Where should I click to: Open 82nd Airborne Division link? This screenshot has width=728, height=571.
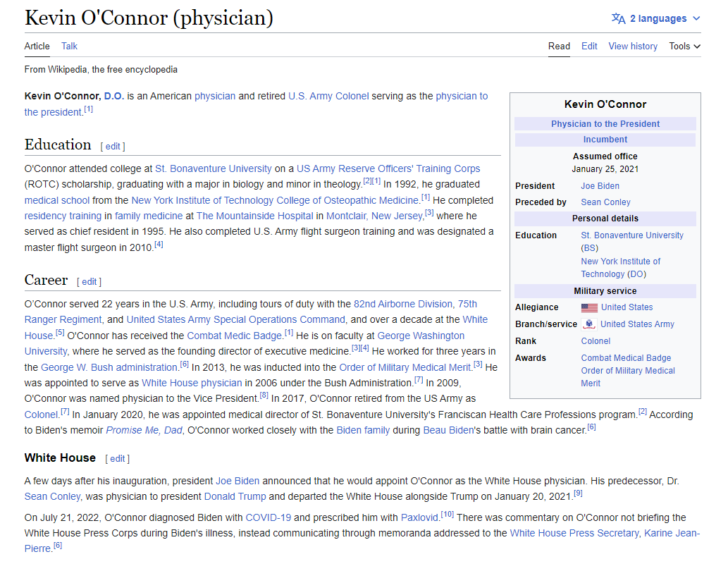pos(403,304)
